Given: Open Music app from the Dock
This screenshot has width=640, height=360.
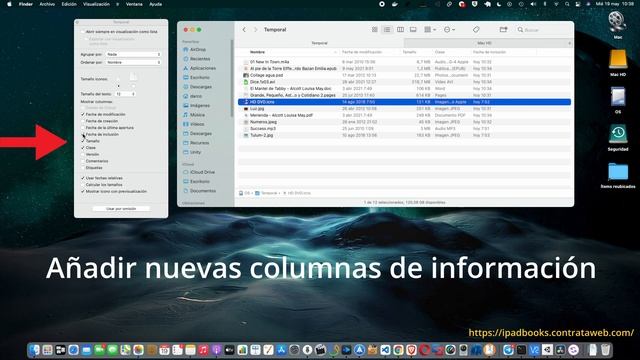Looking at the screenshot, I should pos(203,350).
